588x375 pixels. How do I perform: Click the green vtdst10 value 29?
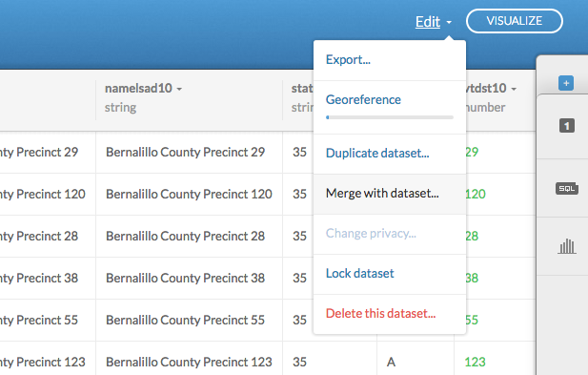pos(472,152)
